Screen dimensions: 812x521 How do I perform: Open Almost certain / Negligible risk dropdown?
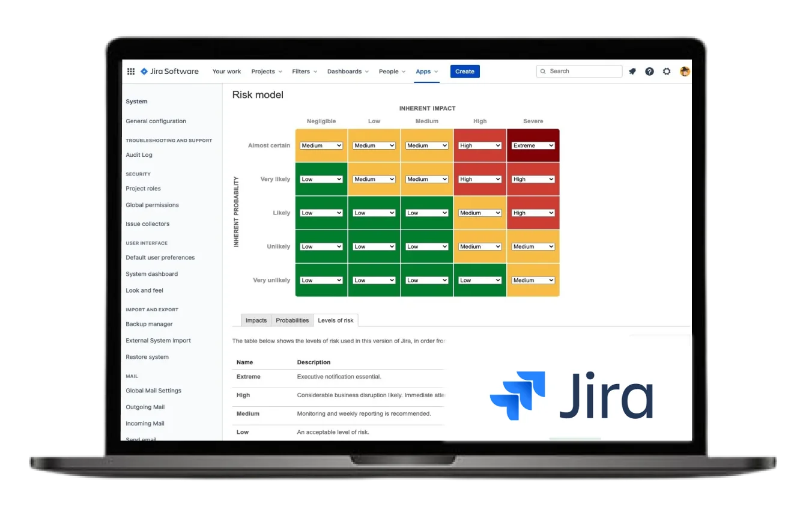(321, 145)
